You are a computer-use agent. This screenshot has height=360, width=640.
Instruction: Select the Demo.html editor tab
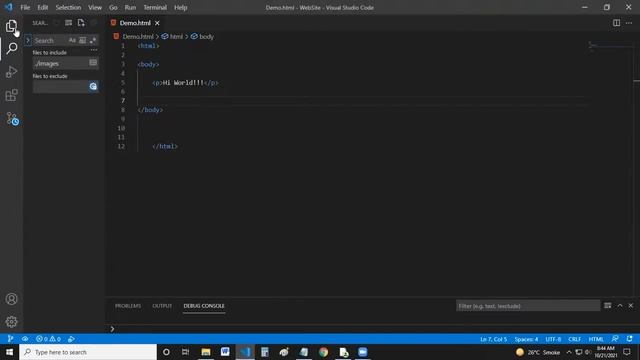135,23
